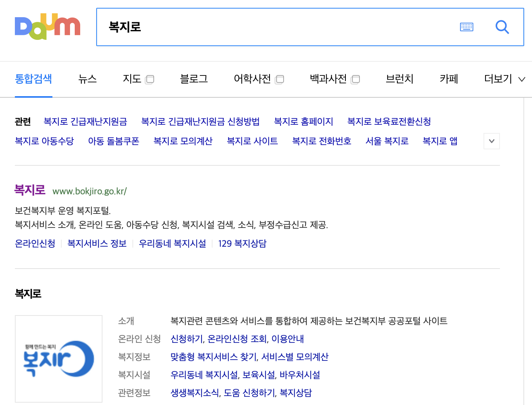Switch to the 카페 tab
Viewport: 532px width, 405px height.
pyautogui.click(x=449, y=79)
